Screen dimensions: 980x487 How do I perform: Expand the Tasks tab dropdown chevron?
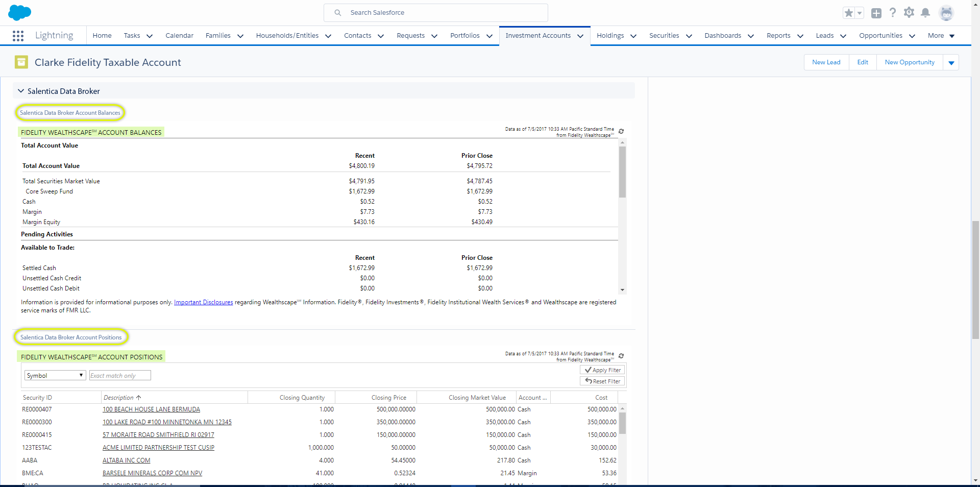pyautogui.click(x=150, y=36)
